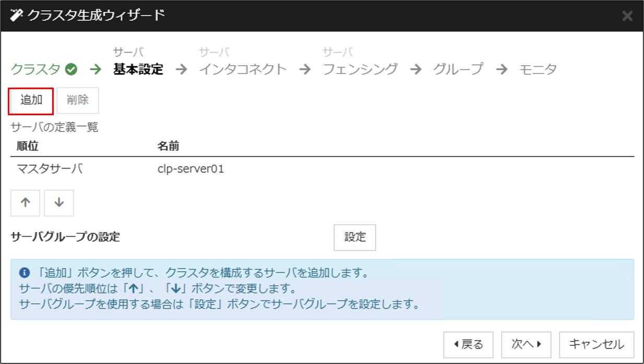Move server down with the down arrow
The width and height of the screenshot is (644, 364).
59,203
